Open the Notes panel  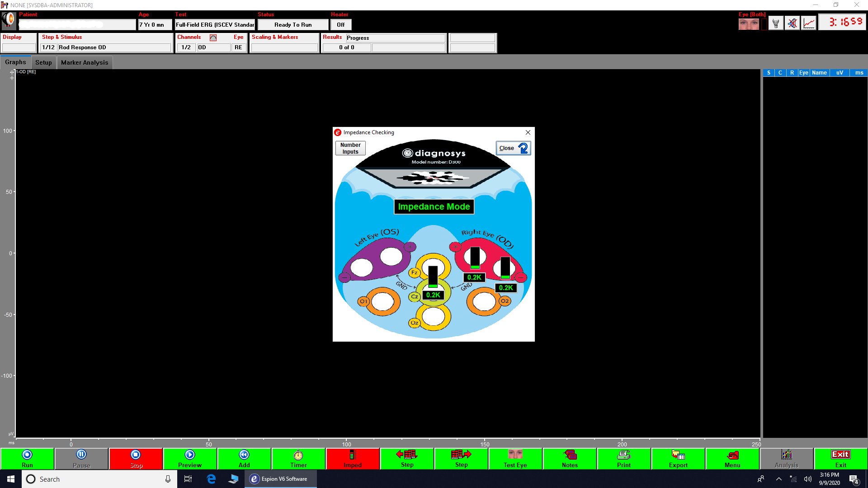(x=570, y=459)
